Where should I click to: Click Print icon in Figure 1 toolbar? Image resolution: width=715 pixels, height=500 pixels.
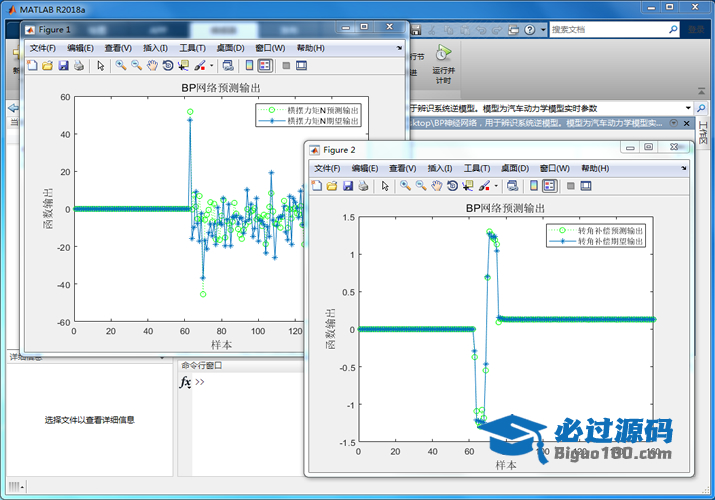(79, 66)
